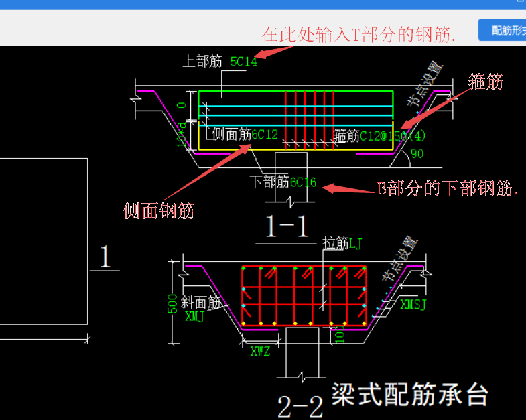Select the green 0 dimension value

click(x=182, y=105)
